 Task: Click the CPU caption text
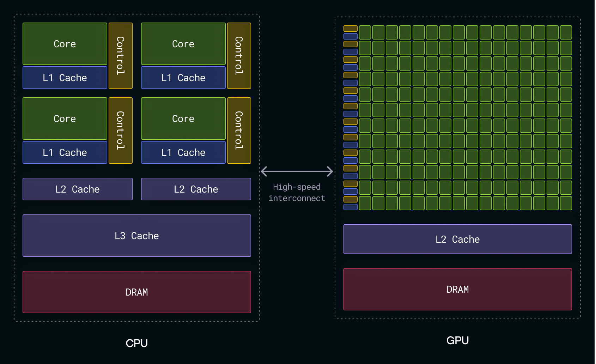point(137,343)
